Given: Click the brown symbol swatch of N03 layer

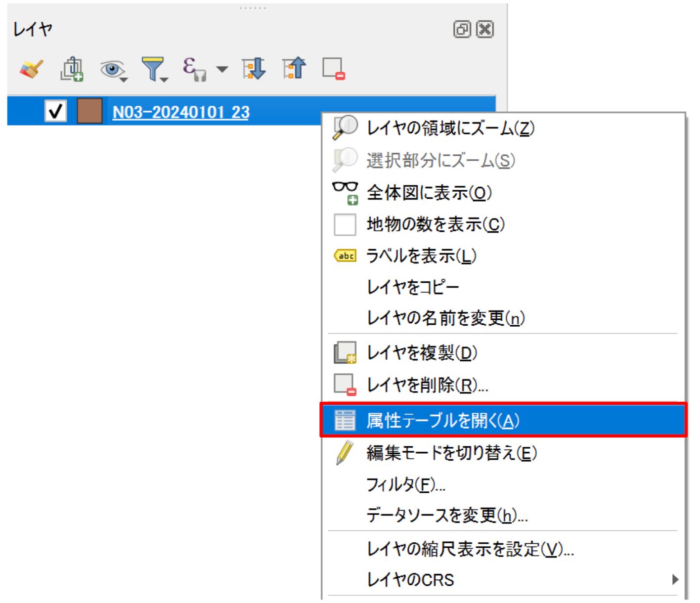Looking at the screenshot, I should 89,111.
